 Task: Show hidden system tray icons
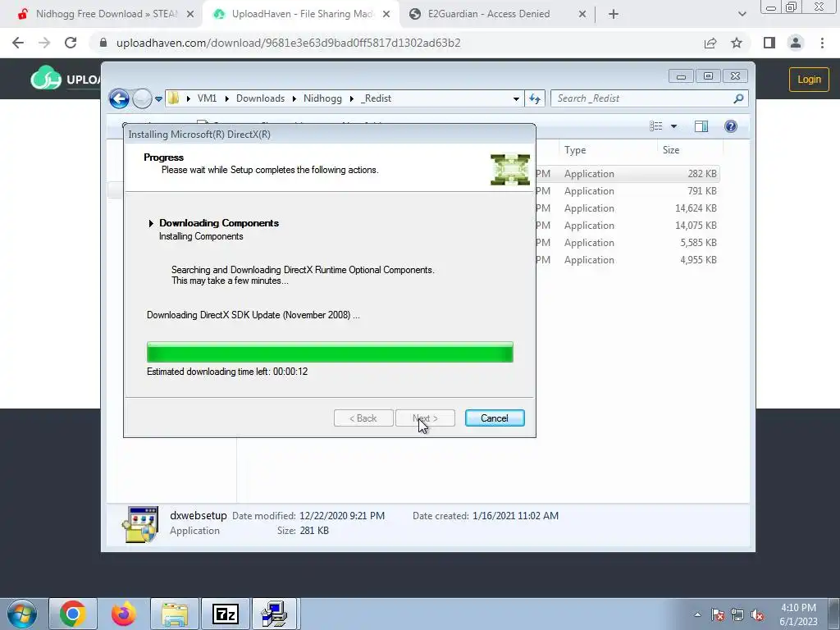697,614
